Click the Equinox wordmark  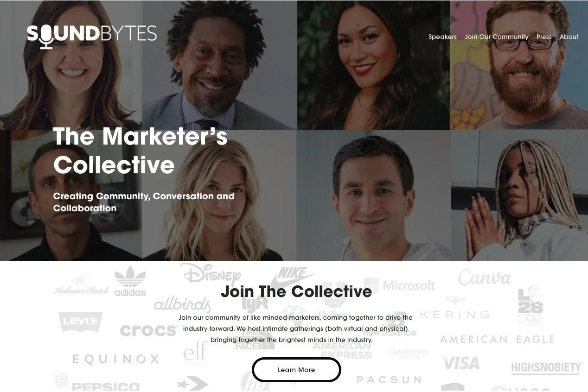pos(115,359)
